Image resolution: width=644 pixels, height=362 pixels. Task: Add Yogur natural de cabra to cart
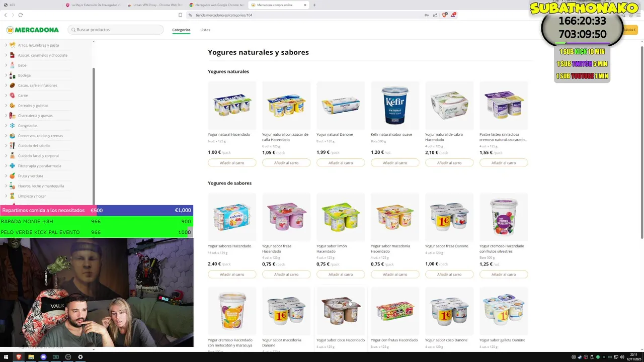tap(449, 163)
